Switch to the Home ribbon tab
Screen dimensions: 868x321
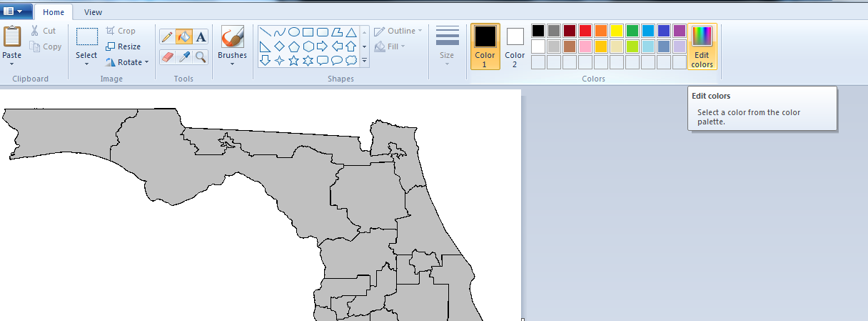point(54,12)
